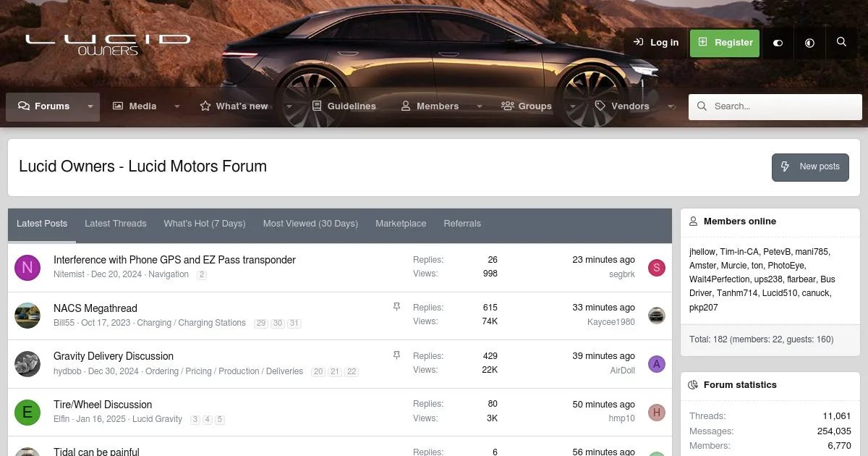The image size is (868, 456).
Task: Open the Guidelines menu item
Action: click(344, 106)
